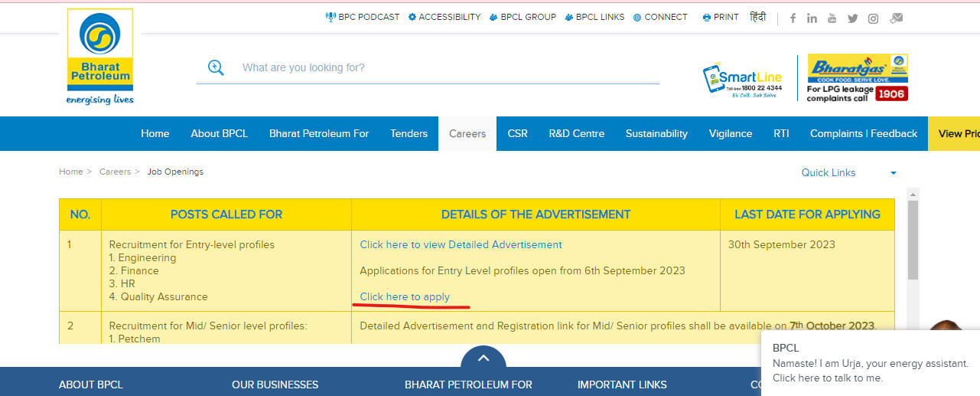Click 'DETAILS OF THE ADVERTISEMENT' column header
The image size is (980, 396).
click(x=536, y=214)
